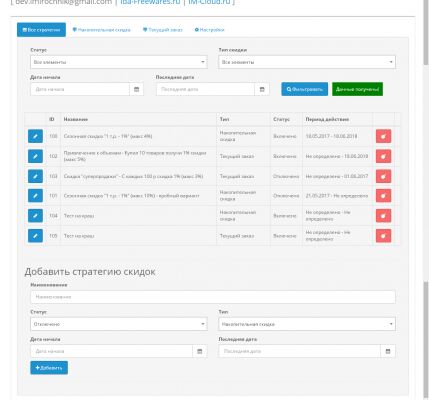Open calendar for add-form 'Последняя дата'
Viewport: 429px width, 400px height.
pos(388,351)
